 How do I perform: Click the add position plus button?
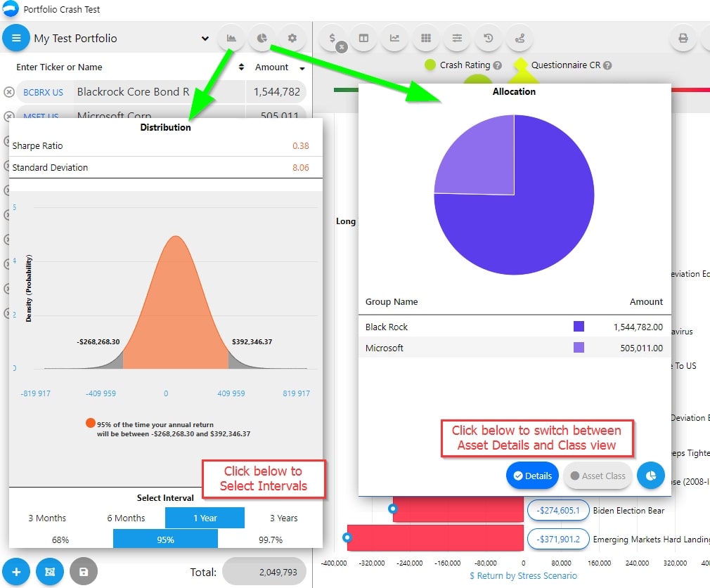click(x=16, y=572)
